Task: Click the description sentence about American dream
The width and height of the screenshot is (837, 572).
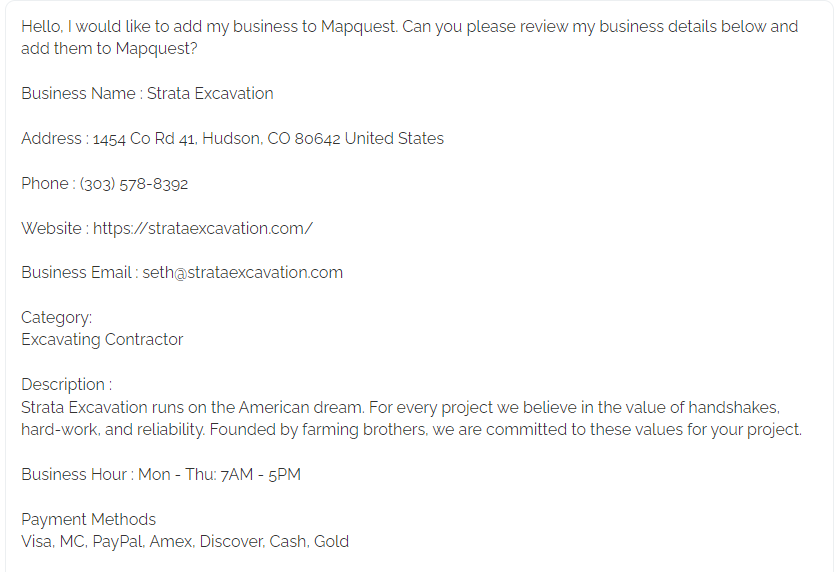Action: pos(193,408)
